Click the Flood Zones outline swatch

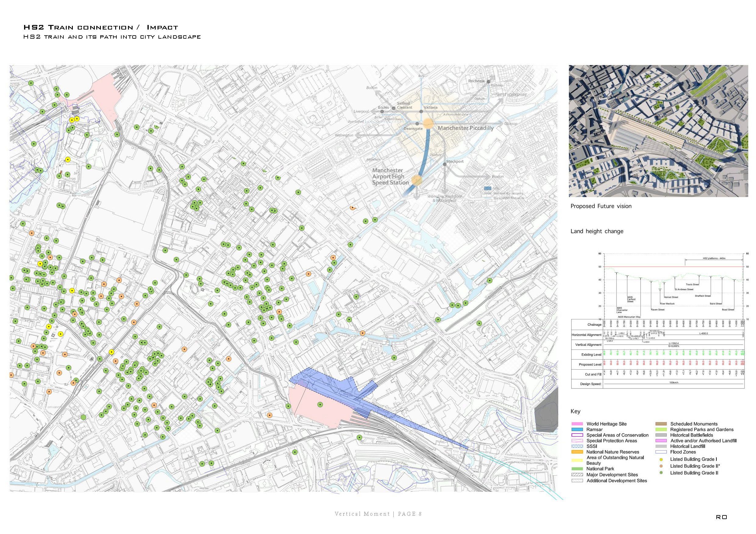[x=661, y=452]
